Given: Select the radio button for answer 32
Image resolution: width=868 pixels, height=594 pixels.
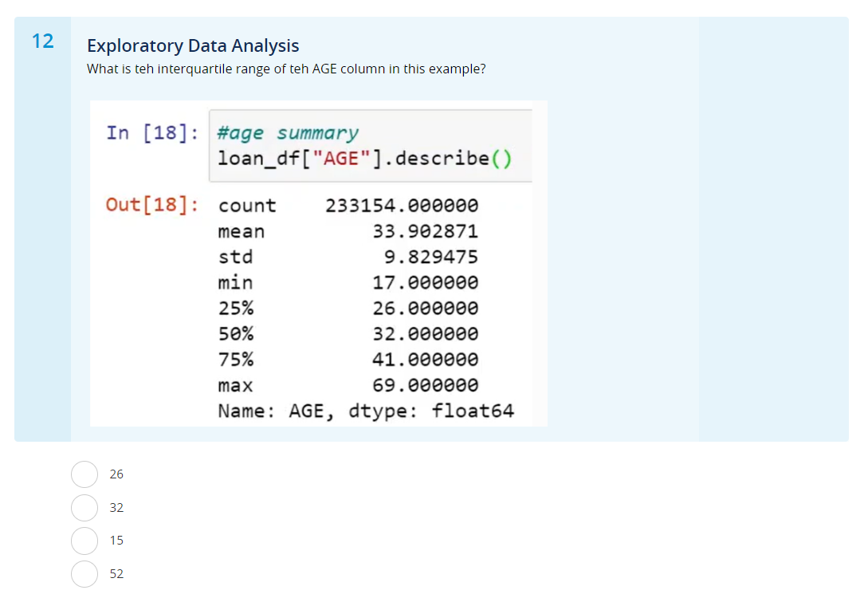Looking at the screenshot, I should pos(84,507).
